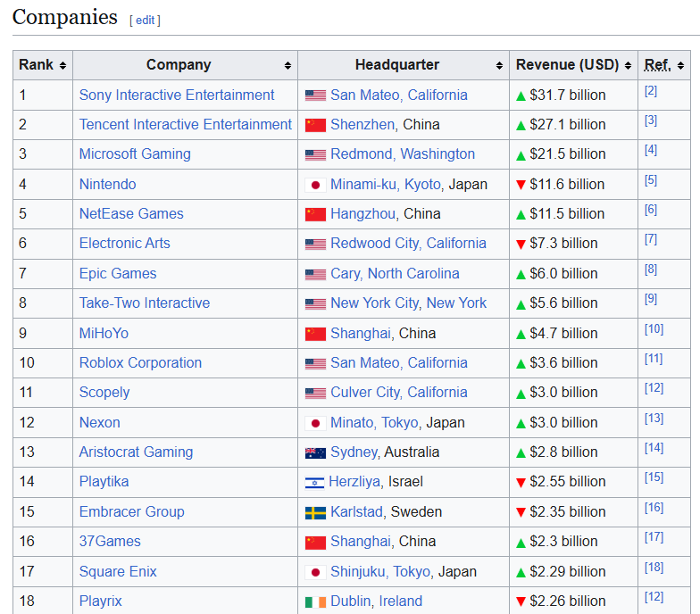Follow San Mateo, California link in Sony row

tap(399, 95)
